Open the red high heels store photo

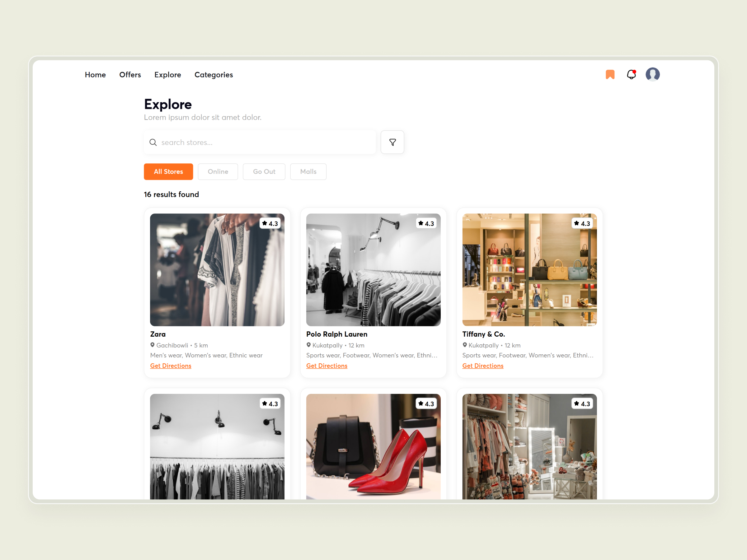pos(373,446)
